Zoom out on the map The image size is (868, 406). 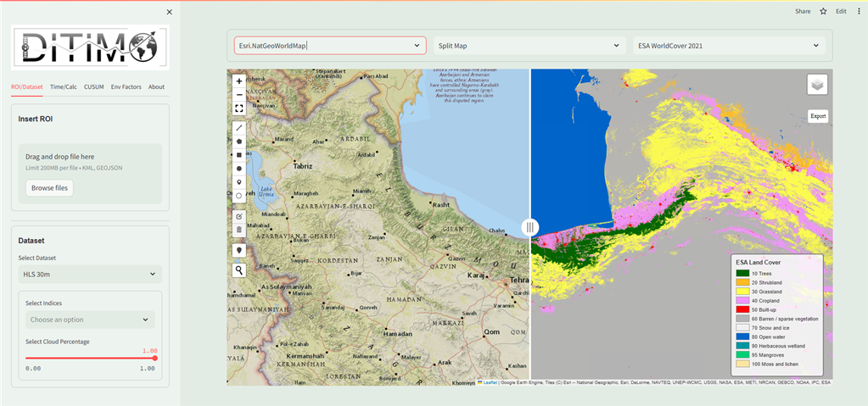239,94
